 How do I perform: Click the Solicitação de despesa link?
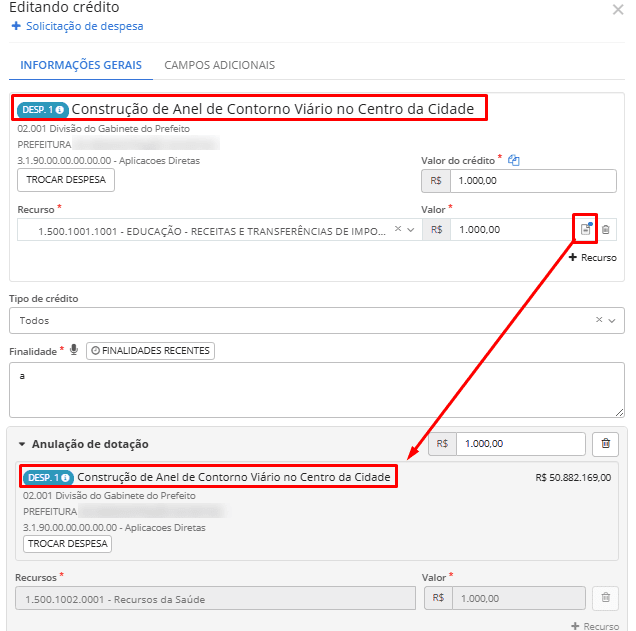(77, 26)
